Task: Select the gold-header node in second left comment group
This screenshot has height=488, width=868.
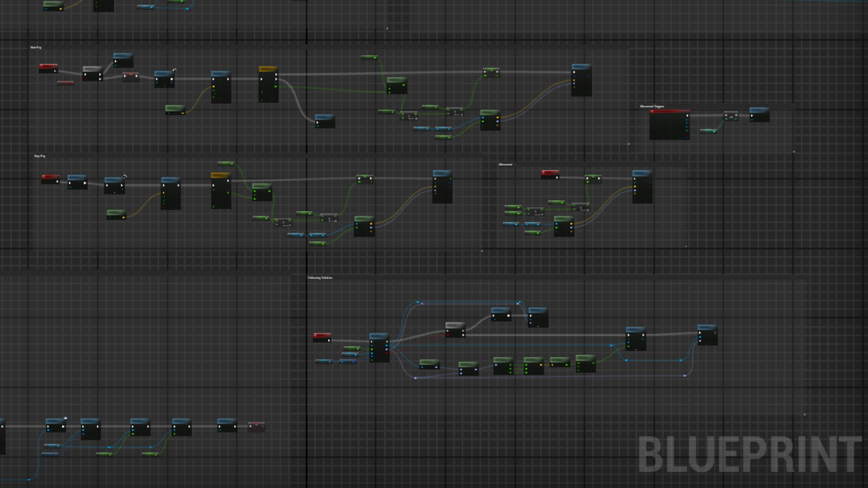Action: pyautogui.click(x=221, y=190)
